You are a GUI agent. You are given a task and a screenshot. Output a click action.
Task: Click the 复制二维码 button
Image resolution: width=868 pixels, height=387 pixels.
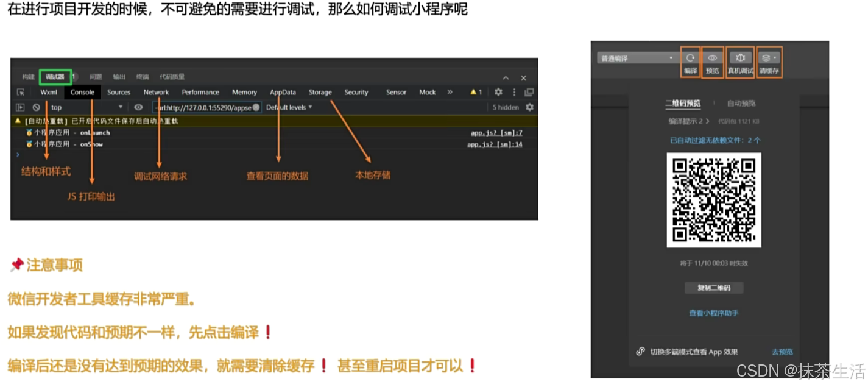pyautogui.click(x=713, y=288)
